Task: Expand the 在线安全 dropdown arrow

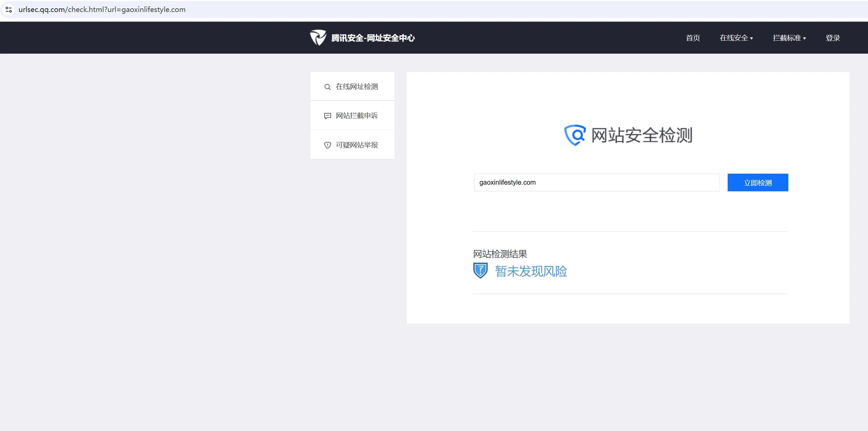Action: (x=751, y=38)
